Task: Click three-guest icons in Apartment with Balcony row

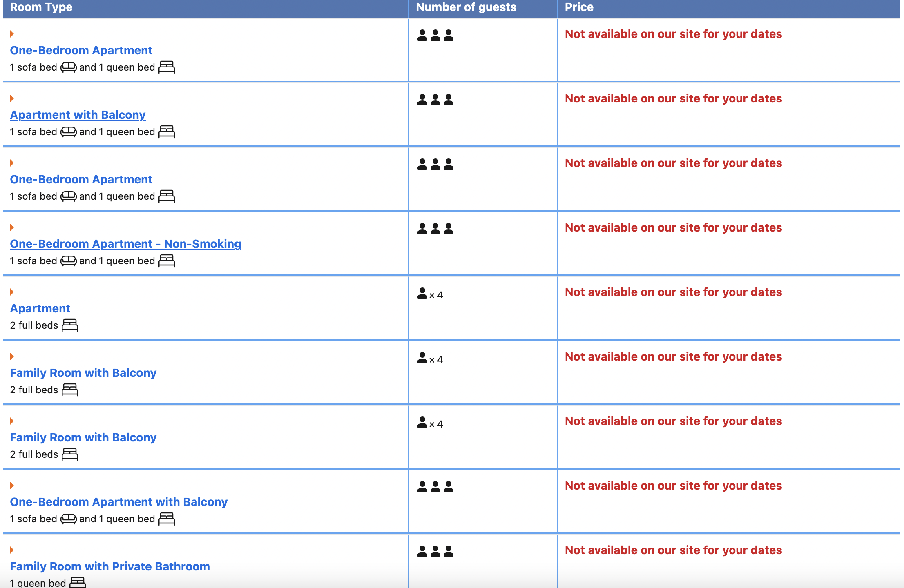Action: (435, 100)
